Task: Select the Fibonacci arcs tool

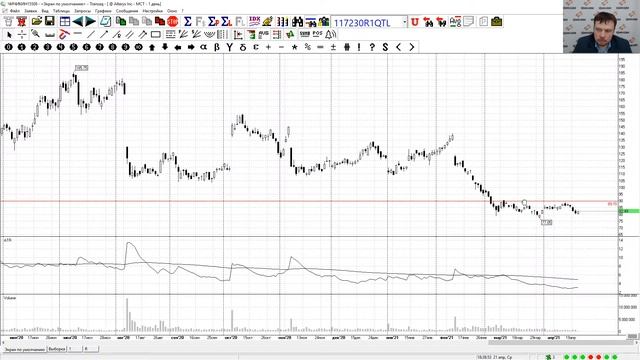Action: point(209,35)
